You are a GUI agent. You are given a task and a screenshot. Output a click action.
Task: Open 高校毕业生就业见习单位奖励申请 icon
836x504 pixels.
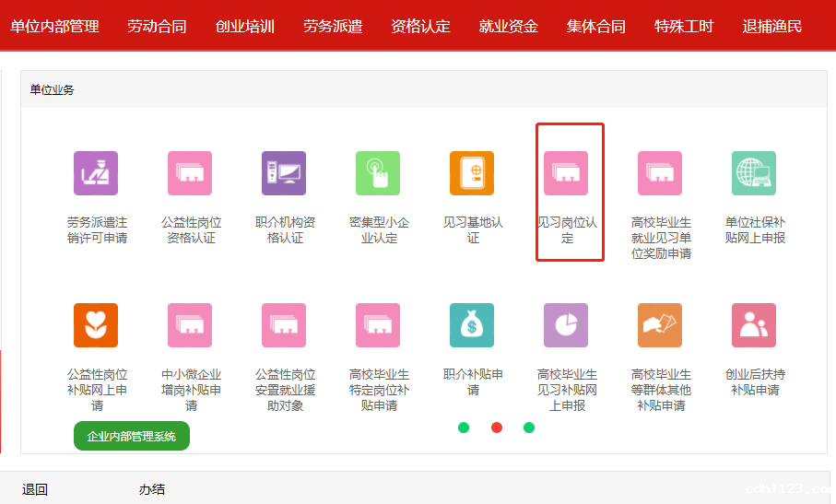[x=660, y=173]
